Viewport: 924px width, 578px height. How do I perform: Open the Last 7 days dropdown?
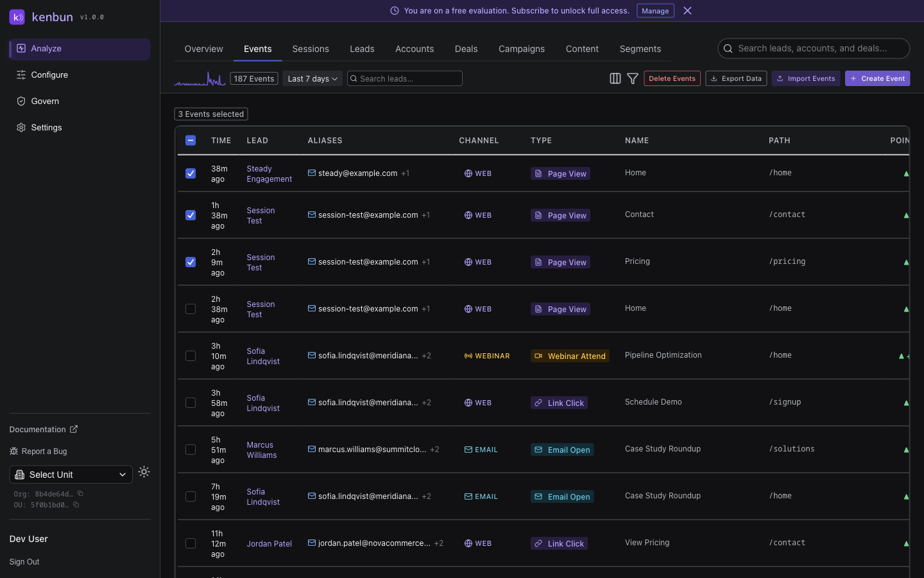(312, 78)
